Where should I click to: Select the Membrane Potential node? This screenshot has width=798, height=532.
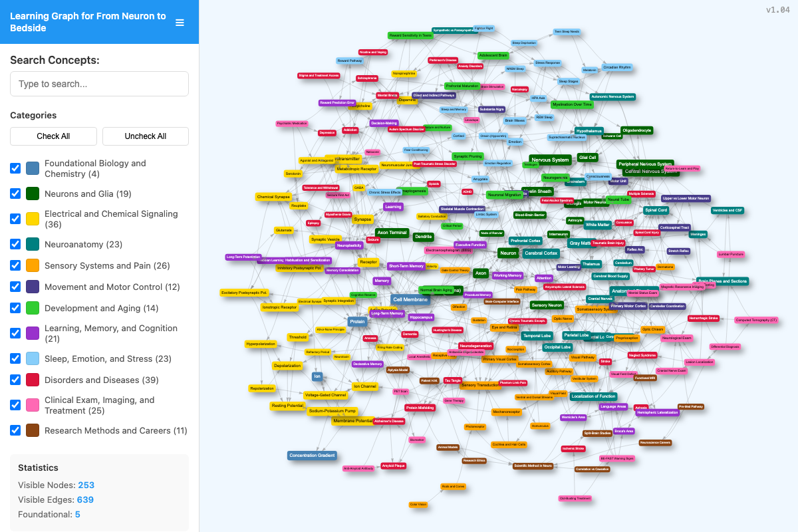tap(353, 421)
